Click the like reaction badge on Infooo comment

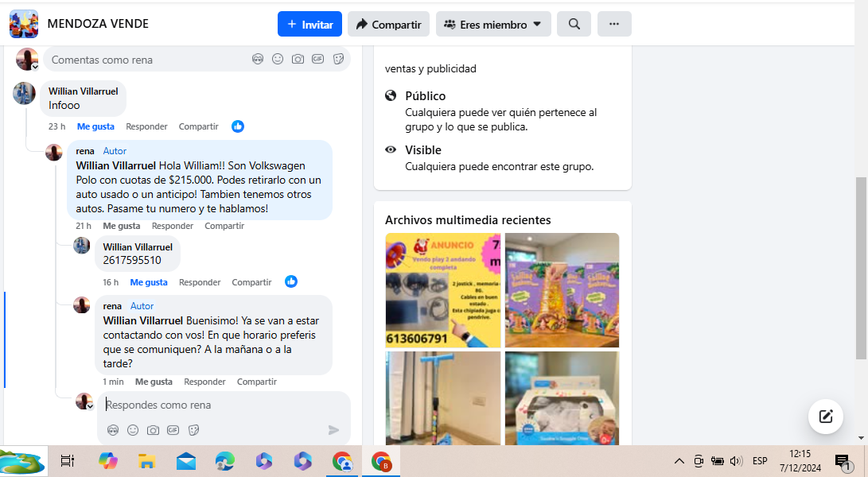click(237, 126)
